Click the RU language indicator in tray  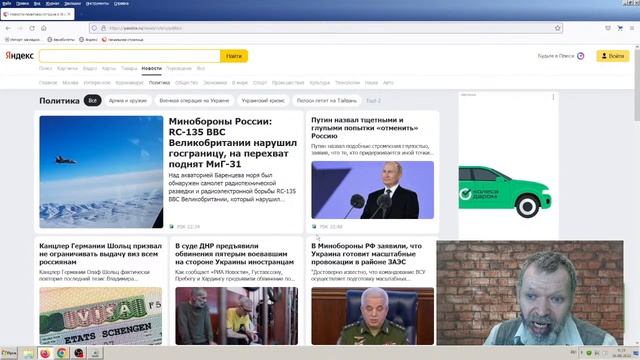(573, 353)
